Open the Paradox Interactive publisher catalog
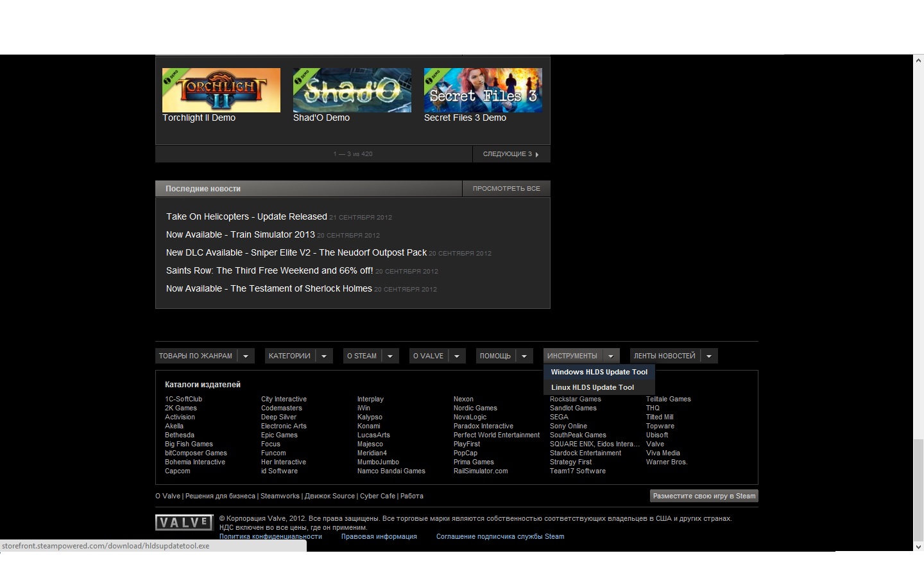The width and height of the screenshot is (924, 578). (483, 426)
